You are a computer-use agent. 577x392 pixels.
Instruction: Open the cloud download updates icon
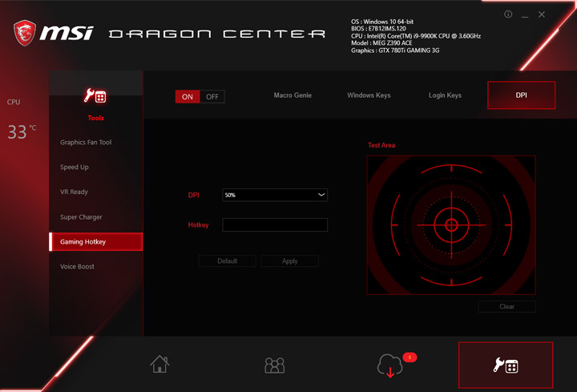390,366
